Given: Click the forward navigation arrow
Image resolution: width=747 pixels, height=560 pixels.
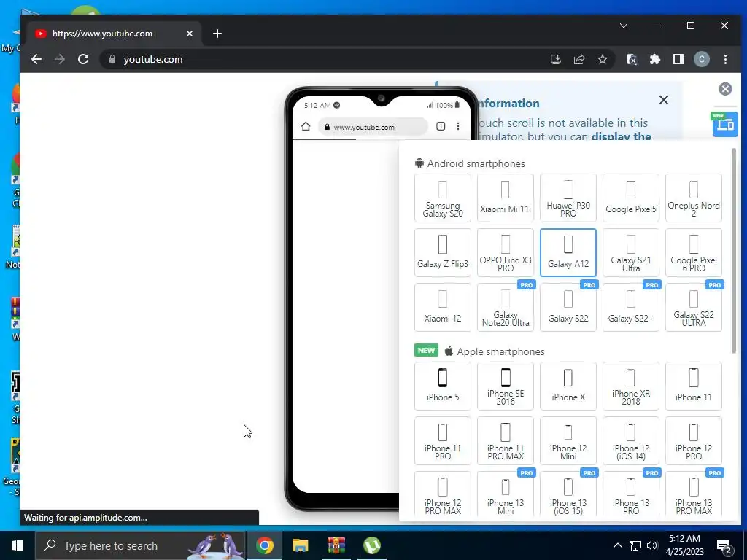Looking at the screenshot, I should 60,59.
